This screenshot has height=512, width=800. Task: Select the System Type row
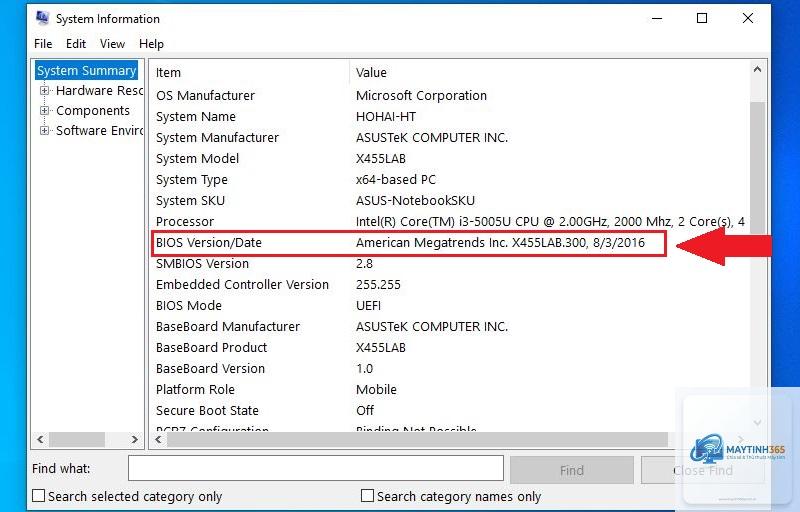point(450,180)
